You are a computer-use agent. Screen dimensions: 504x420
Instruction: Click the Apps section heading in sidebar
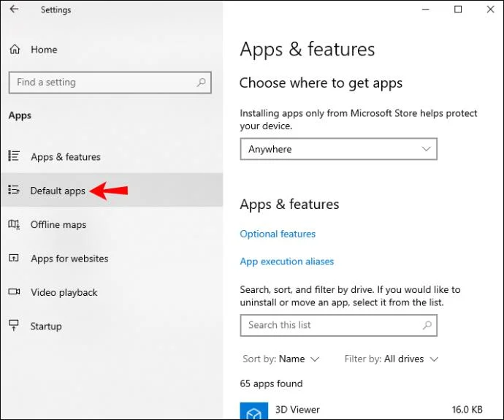click(20, 115)
